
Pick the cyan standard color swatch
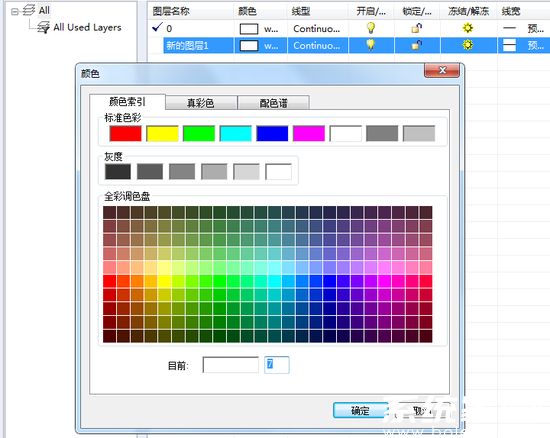coord(236,134)
